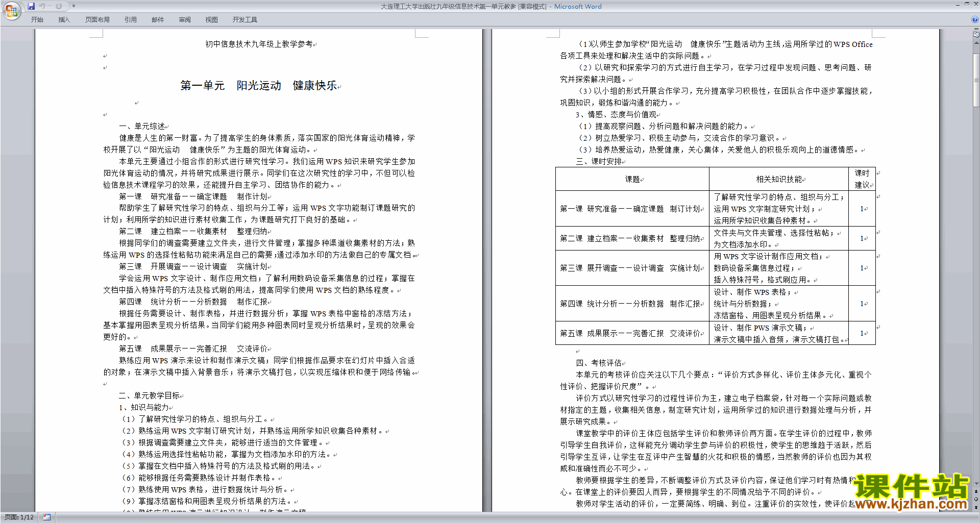Viewport: 980px width, 523px height.
Task: Click the macro recording icon in status bar
Action: 47,517
